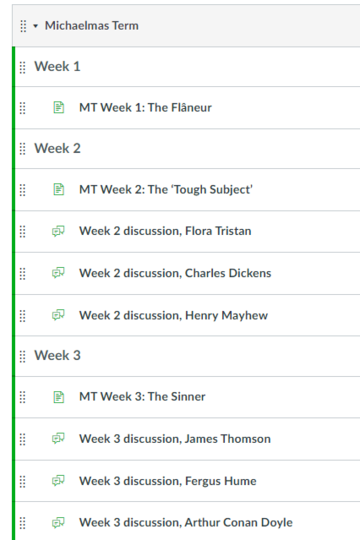Open Week 3 discussion, Fergus Hume
The image size is (360, 540).
(x=167, y=481)
